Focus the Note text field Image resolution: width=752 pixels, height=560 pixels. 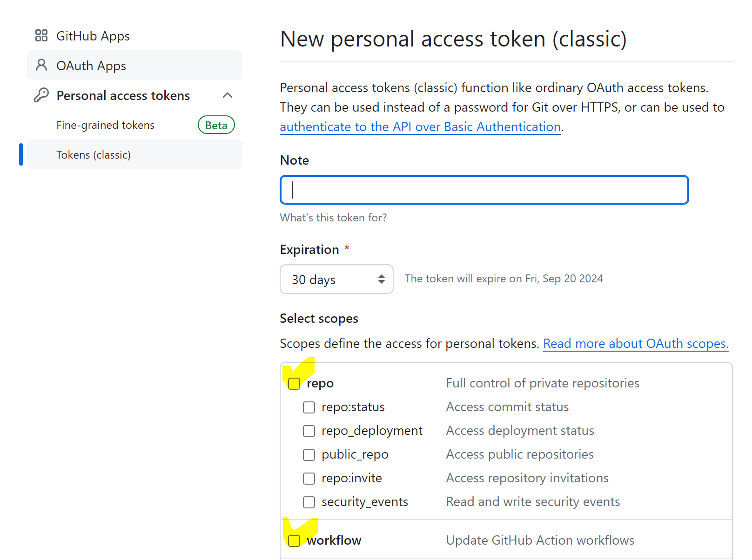(x=484, y=190)
